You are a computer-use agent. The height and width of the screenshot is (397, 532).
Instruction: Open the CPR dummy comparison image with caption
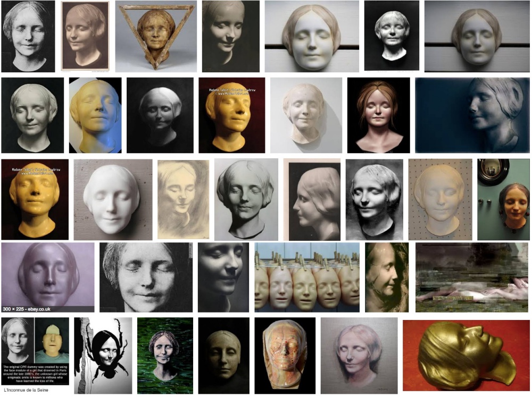35,351
